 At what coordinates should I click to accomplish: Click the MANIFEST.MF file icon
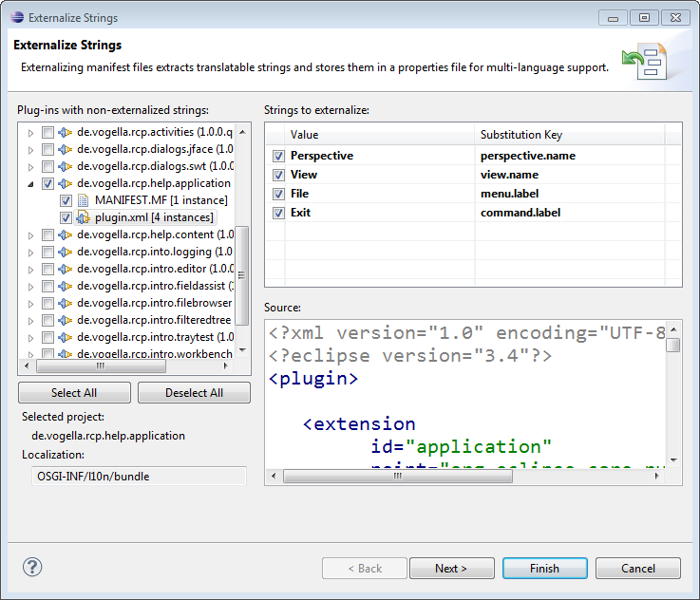(83, 200)
